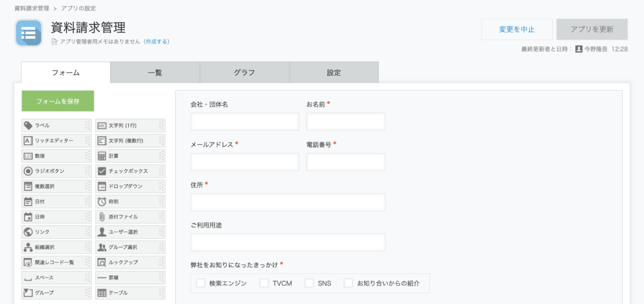This screenshot has height=304, width=644.
Task: Choose the リンク globe icon
Action: coord(28,232)
